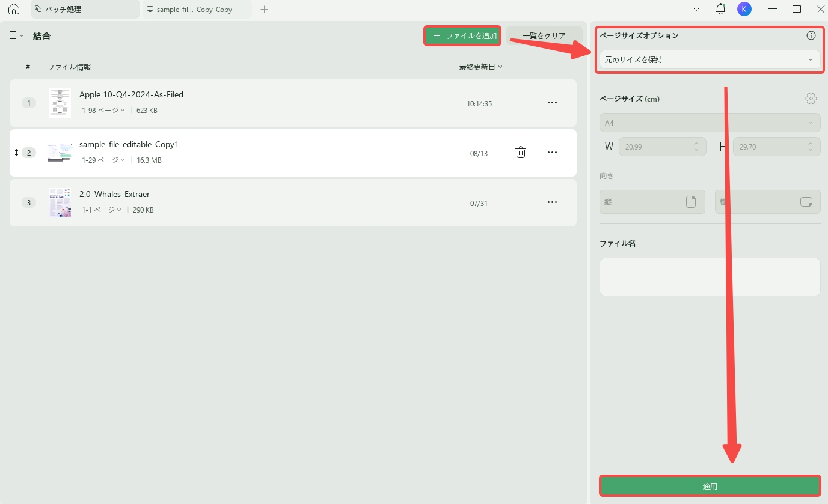Delete sample-file-editable_Copy1 with trash icon
This screenshot has width=828, height=504.
click(x=521, y=153)
